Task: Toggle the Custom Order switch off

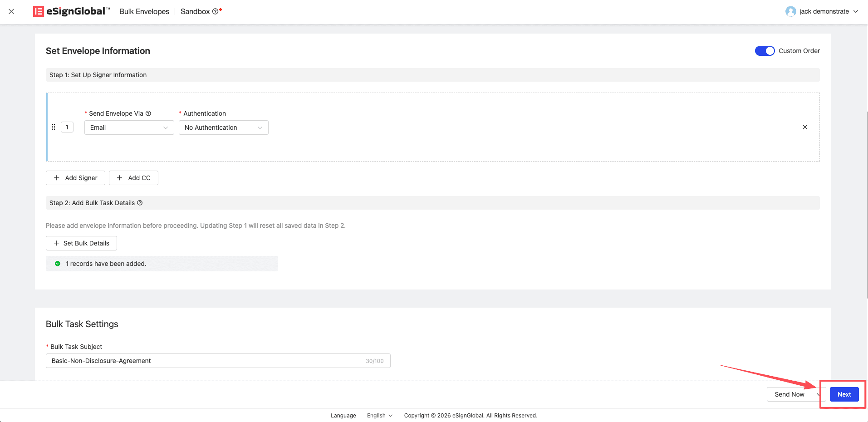Action: [765, 51]
